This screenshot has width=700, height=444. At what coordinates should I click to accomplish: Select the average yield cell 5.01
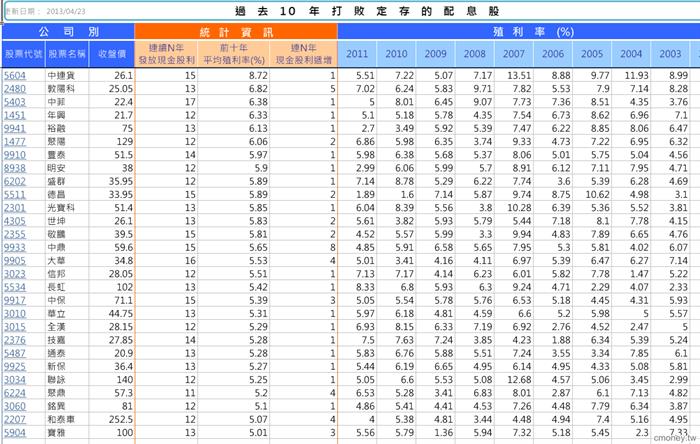(234, 433)
